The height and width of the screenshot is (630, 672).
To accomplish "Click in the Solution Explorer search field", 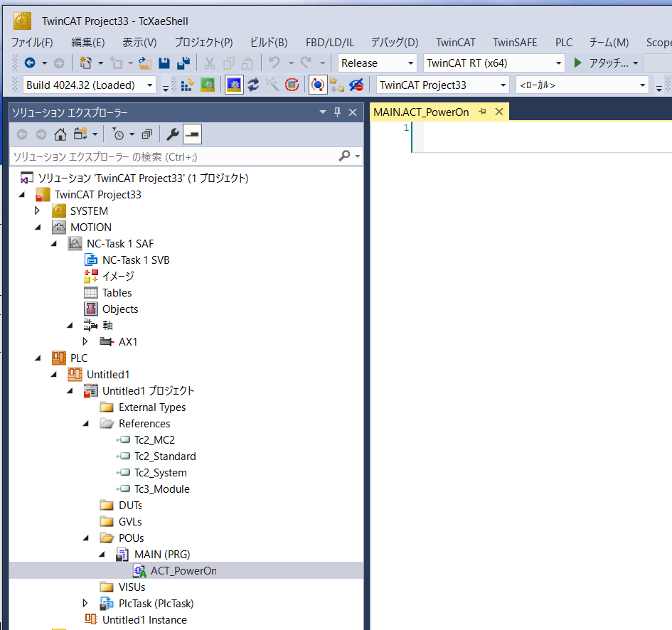I will click(174, 156).
